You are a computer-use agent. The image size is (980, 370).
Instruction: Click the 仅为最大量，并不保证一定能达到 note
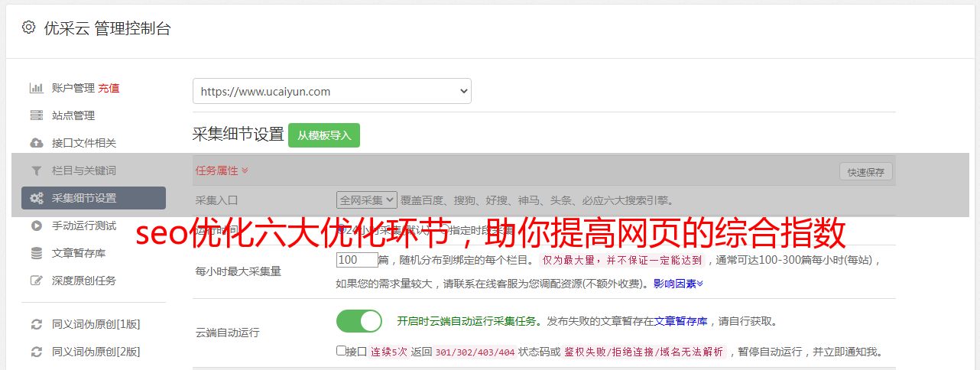[x=621, y=260]
